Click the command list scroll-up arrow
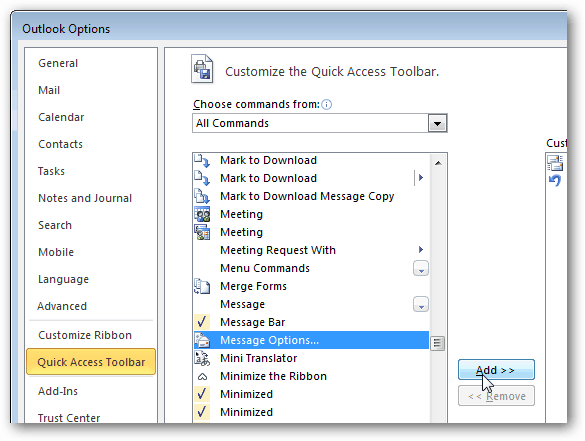Image resolution: width=585 pixels, height=441 pixels. [x=438, y=163]
